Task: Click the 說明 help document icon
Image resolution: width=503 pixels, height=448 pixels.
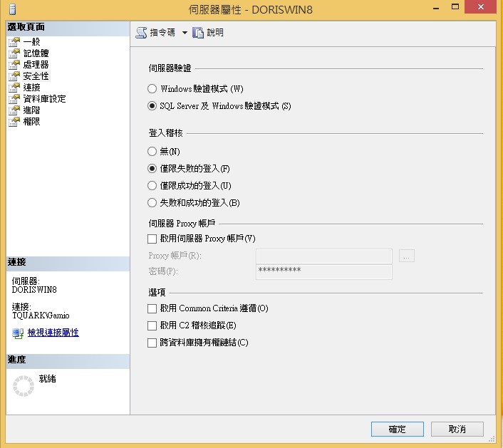Action: [x=198, y=33]
